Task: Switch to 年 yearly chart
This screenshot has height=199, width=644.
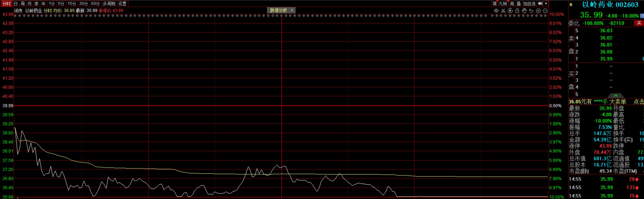Action: click(x=44, y=3)
